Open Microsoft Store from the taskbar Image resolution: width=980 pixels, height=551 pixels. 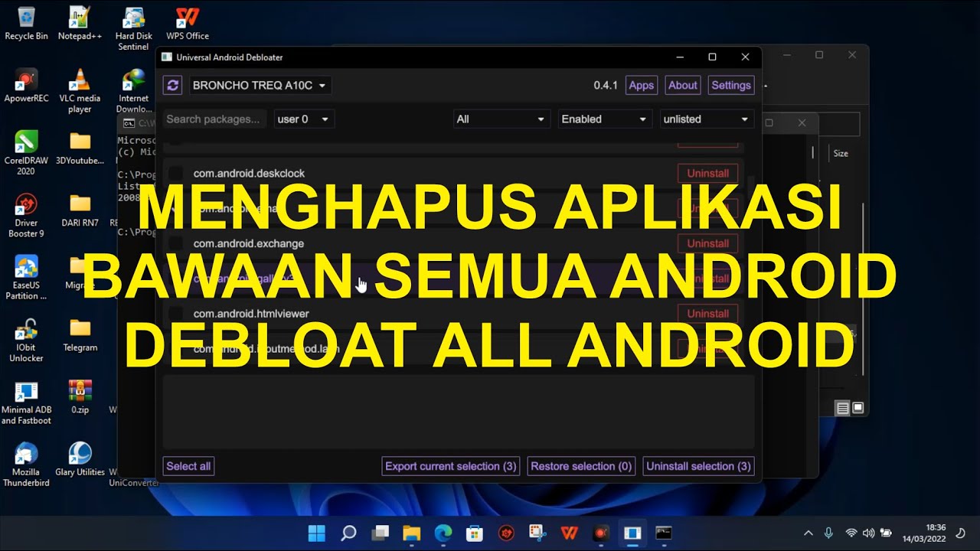[475, 533]
